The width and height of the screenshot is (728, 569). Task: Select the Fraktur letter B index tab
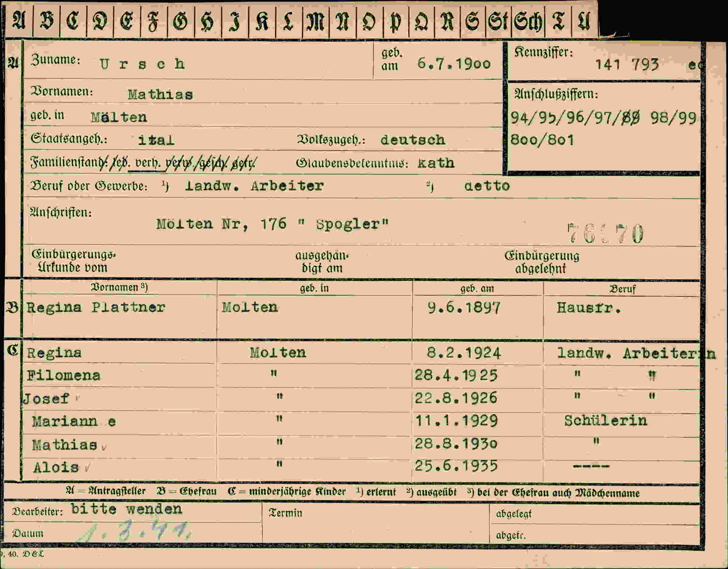[x=46, y=21]
